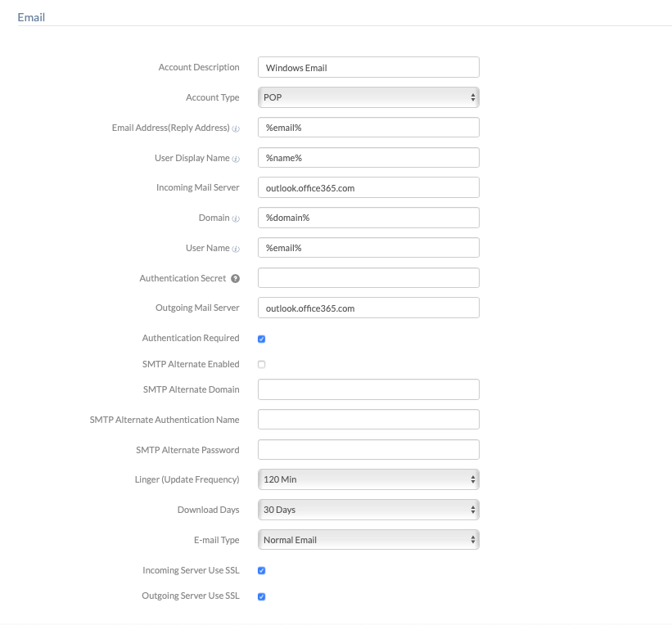Focus the Account Description field

(368, 67)
